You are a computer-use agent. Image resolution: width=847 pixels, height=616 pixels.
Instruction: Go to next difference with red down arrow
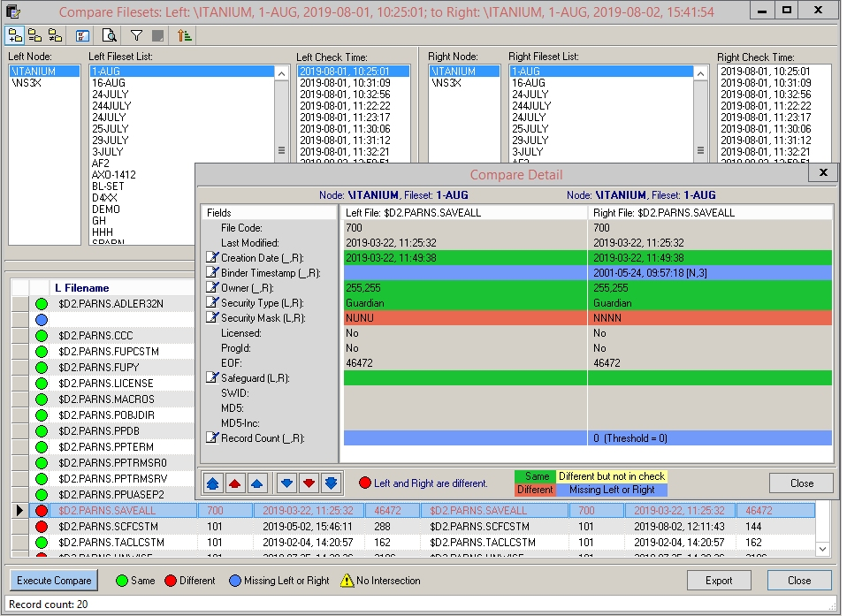(x=309, y=483)
